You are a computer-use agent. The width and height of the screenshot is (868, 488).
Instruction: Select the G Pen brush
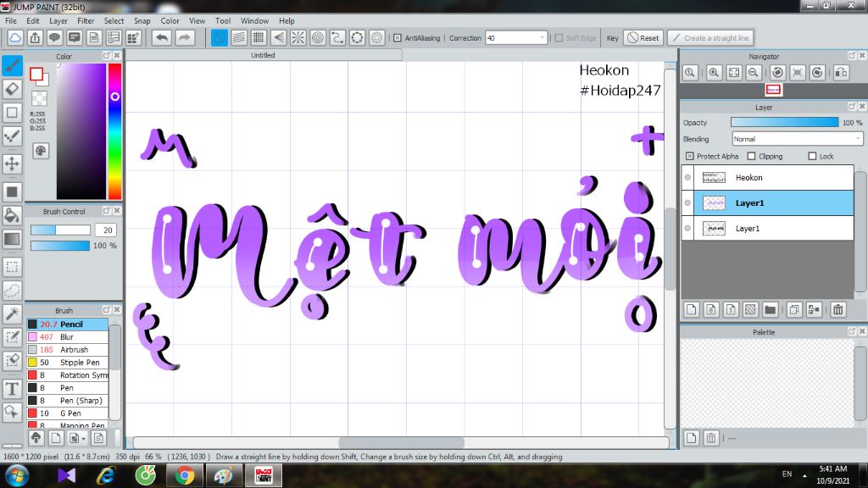click(68, 413)
